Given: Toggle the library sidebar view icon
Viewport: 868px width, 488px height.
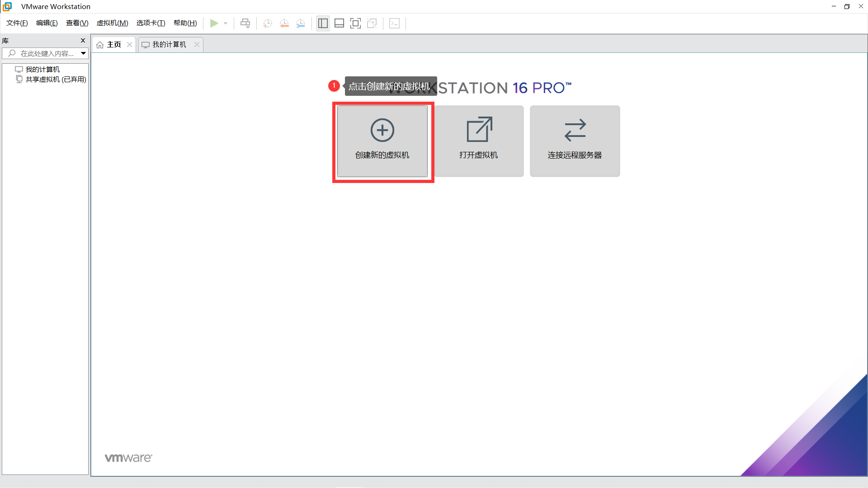Looking at the screenshot, I should [x=323, y=23].
